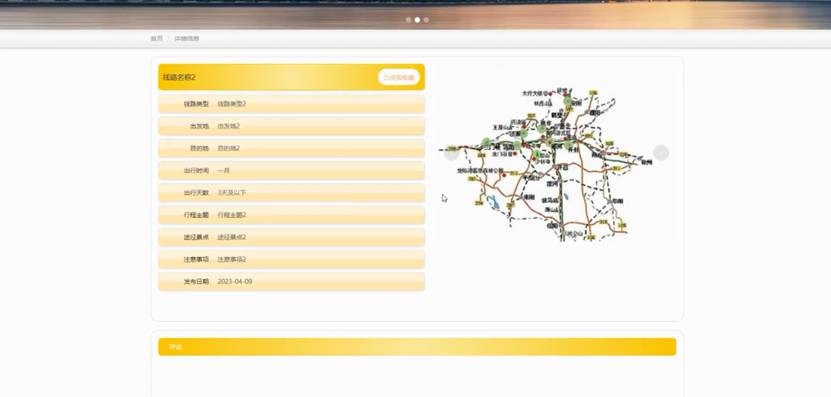
Task: Click the 2023-04-09 publish date value
Action: click(x=235, y=281)
